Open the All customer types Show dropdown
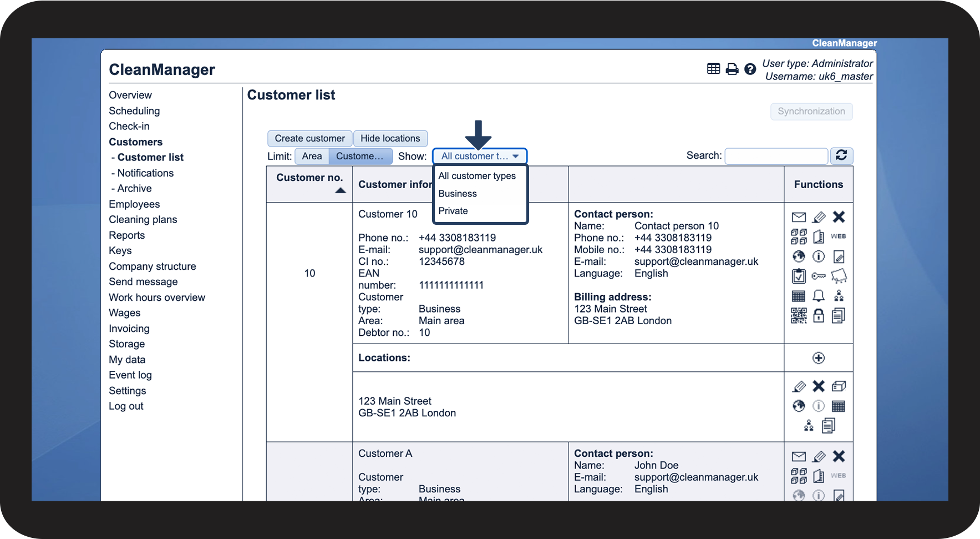 tap(480, 156)
